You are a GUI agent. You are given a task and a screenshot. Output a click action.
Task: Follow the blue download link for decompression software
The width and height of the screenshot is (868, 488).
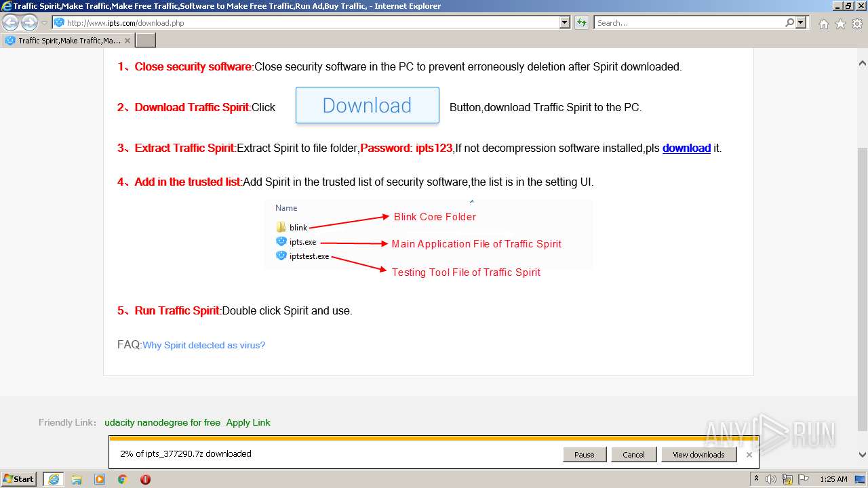[686, 148]
